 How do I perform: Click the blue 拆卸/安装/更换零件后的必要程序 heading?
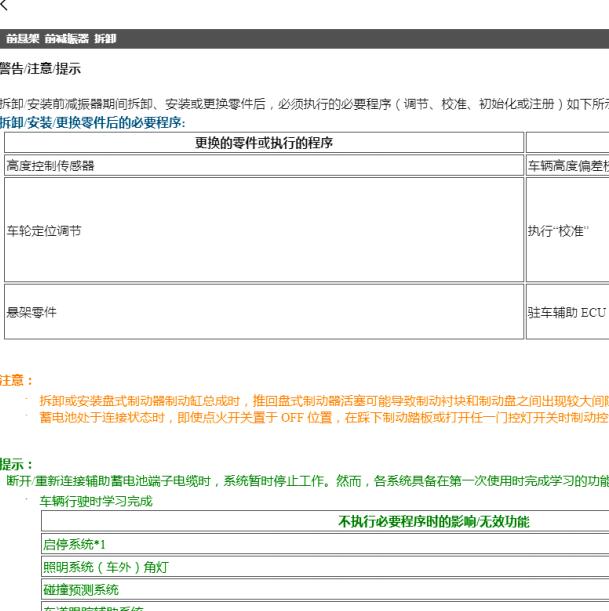click(x=92, y=123)
